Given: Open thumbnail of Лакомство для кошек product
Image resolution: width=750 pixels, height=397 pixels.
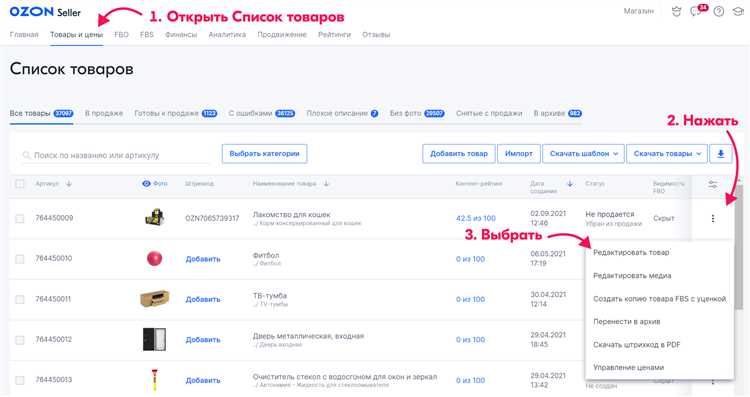Looking at the screenshot, I should point(154,218).
